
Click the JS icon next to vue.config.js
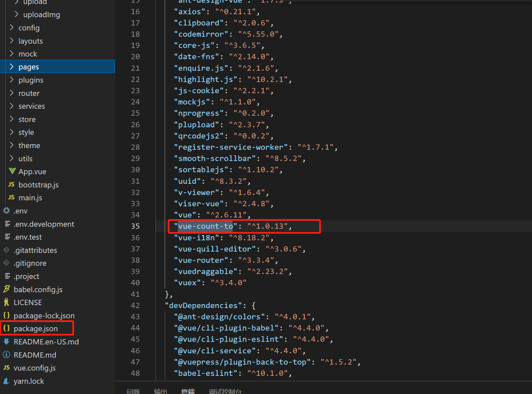tap(6, 368)
